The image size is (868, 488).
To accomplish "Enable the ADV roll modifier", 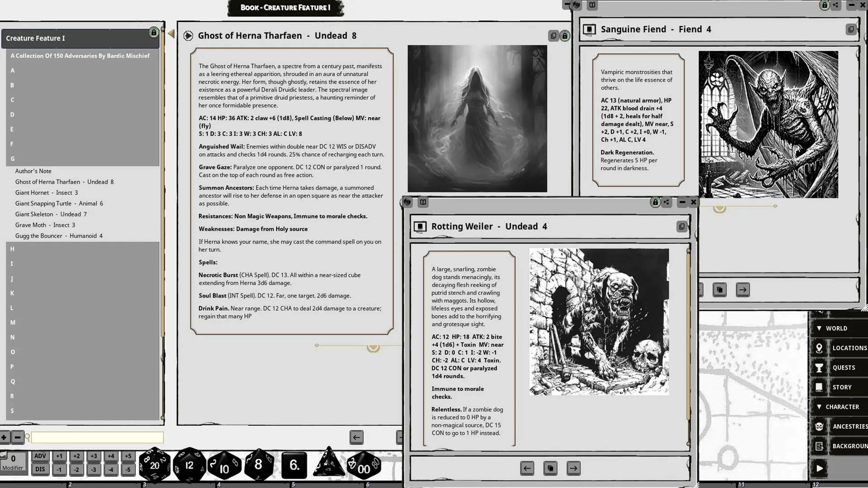I will [40, 456].
